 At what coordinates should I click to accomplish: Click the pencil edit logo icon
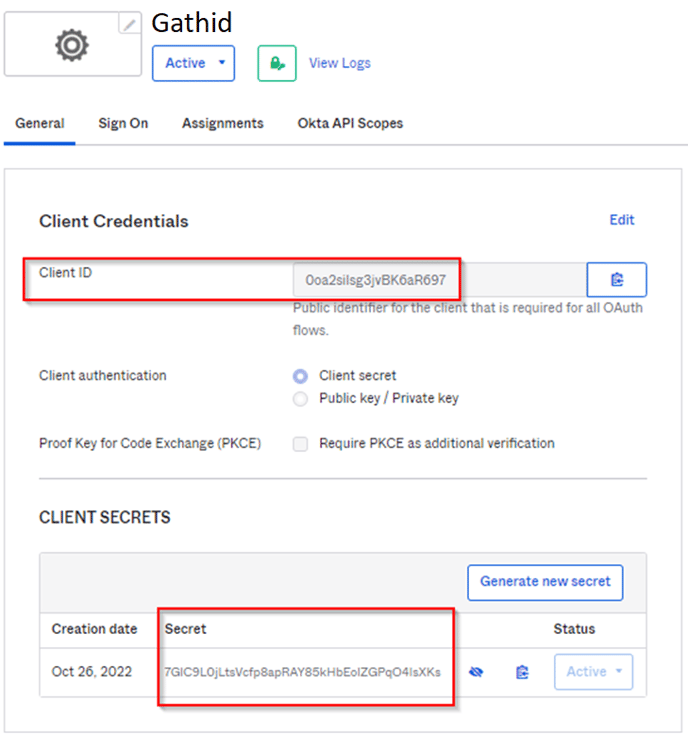(130, 24)
